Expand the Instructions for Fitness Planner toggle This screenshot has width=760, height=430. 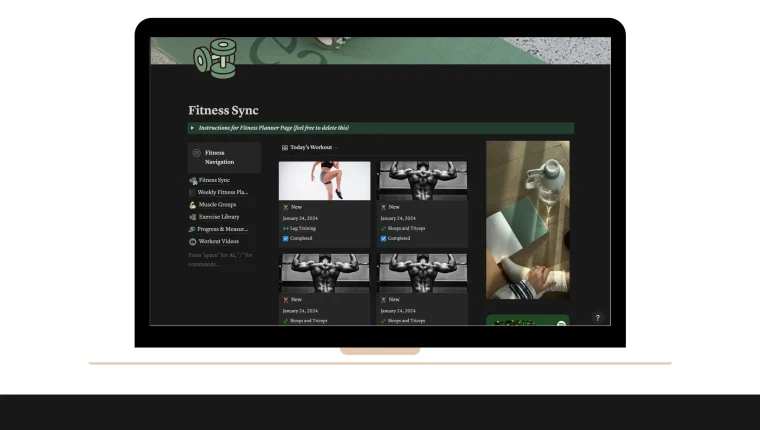tap(193, 128)
